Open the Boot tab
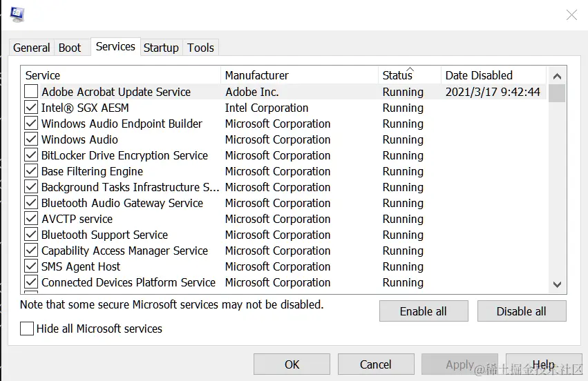The height and width of the screenshot is (381, 588). pos(70,48)
